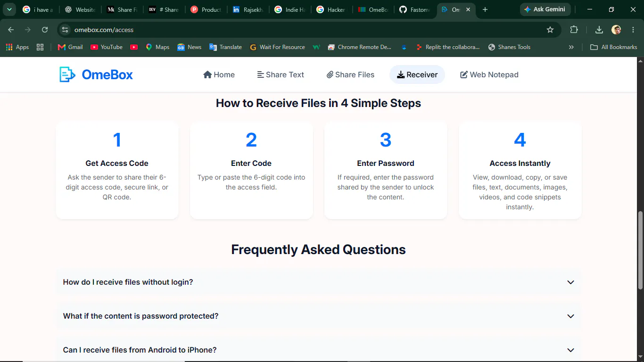Screen dimensions: 644x362
Task: Click the Ask Gemini button
Action: click(x=545, y=9)
